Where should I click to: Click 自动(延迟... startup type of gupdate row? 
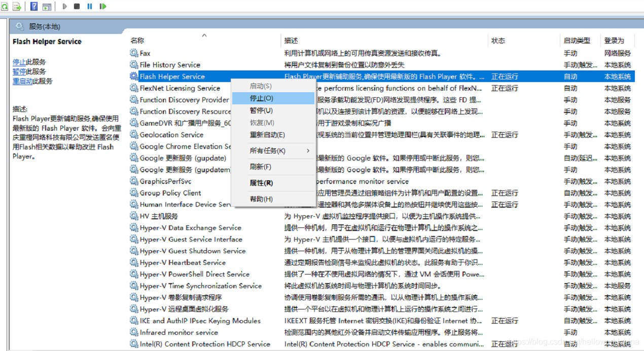click(581, 158)
